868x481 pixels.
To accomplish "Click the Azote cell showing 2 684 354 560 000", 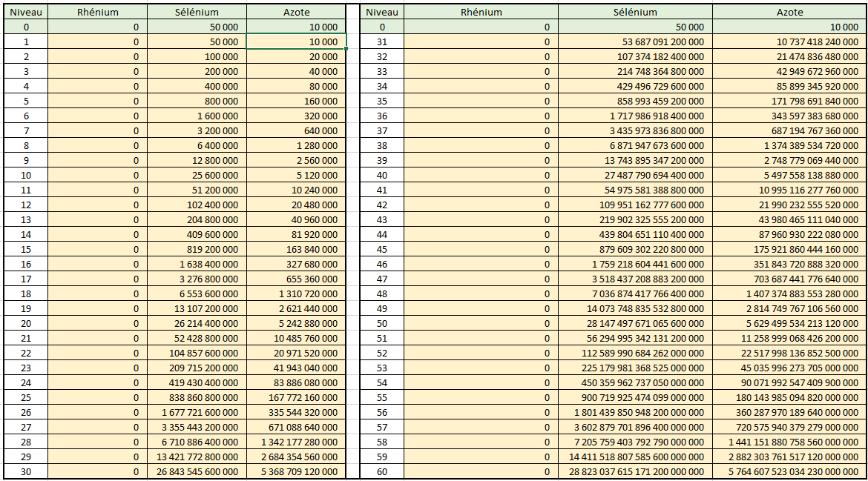I will point(296,457).
